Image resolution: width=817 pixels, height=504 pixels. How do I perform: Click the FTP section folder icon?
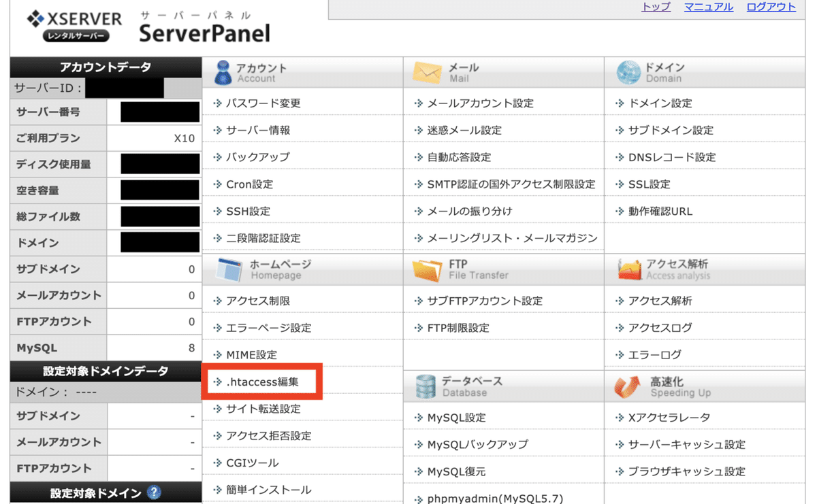point(427,269)
